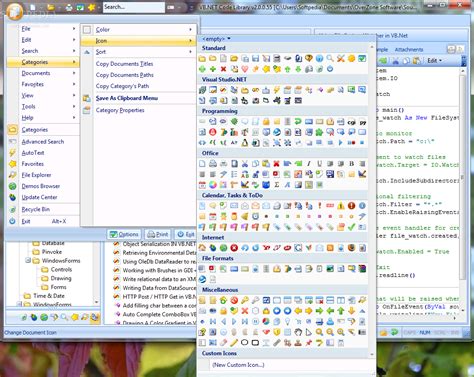474x377 pixels.
Task: Choose the color wheel icon in Office section
Action: [213, 184]
